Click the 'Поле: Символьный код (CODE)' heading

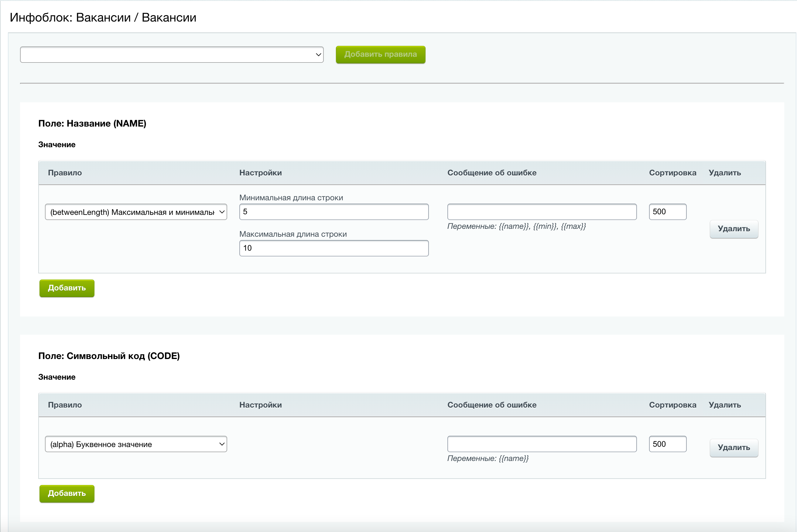click(109, 356)
